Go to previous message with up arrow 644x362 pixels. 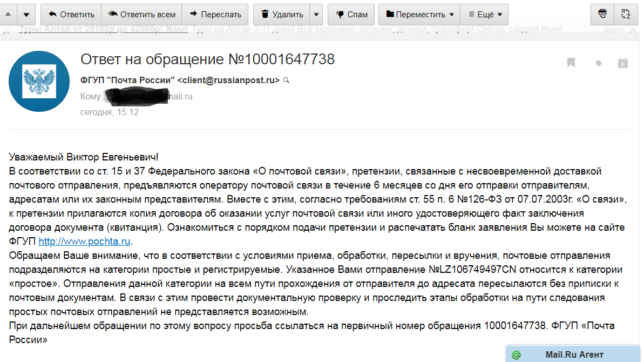(8, 15)
